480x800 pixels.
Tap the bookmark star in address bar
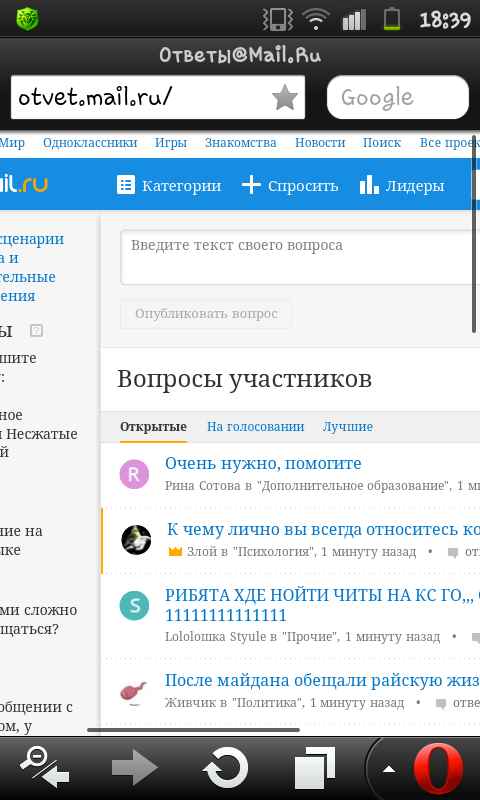click(x=285, y=98)
